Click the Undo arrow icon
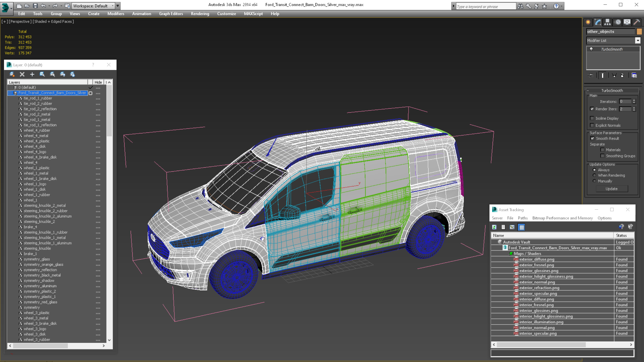This screenshot has width=644, height=362. tap(43, 6)
